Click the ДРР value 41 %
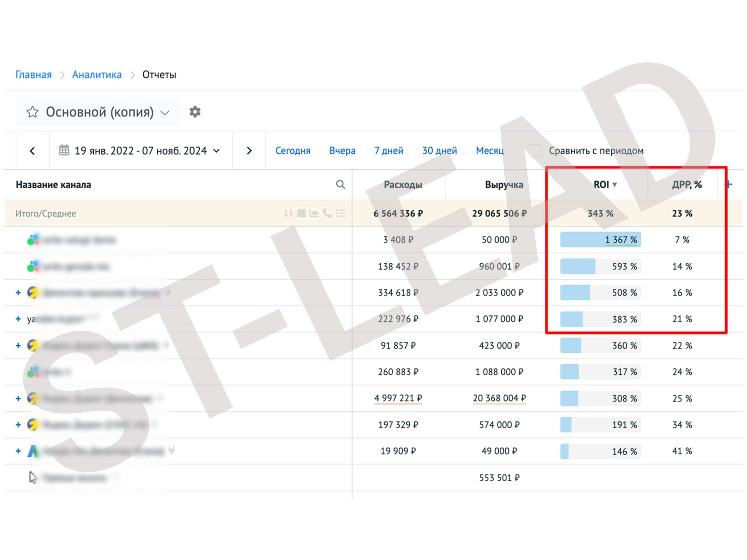747x560 pixels. (x=682, y=451)
